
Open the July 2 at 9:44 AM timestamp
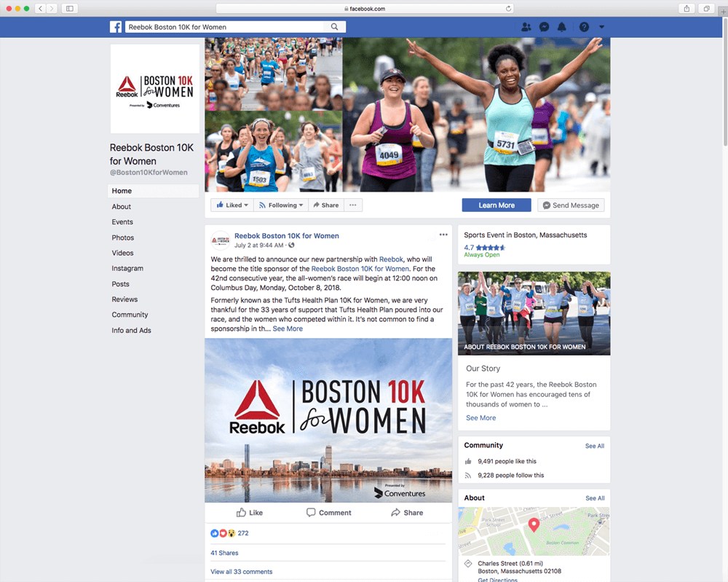(258, 245)
